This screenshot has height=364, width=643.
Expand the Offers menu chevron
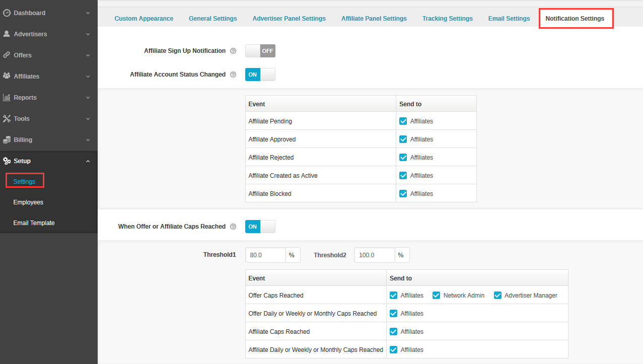[x=88, y=55]
